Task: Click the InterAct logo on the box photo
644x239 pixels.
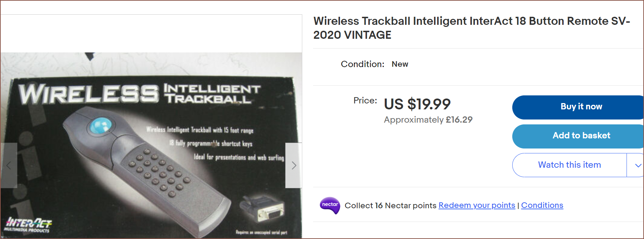Action: (x=28, y=224)
